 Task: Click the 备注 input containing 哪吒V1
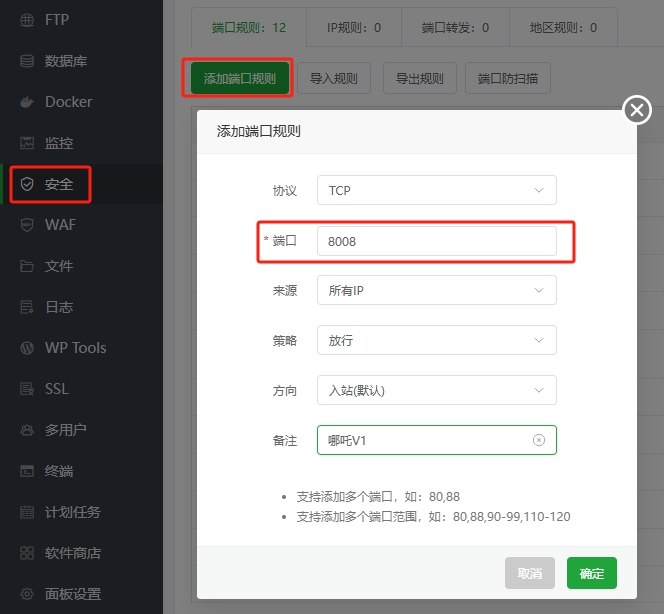437,440
